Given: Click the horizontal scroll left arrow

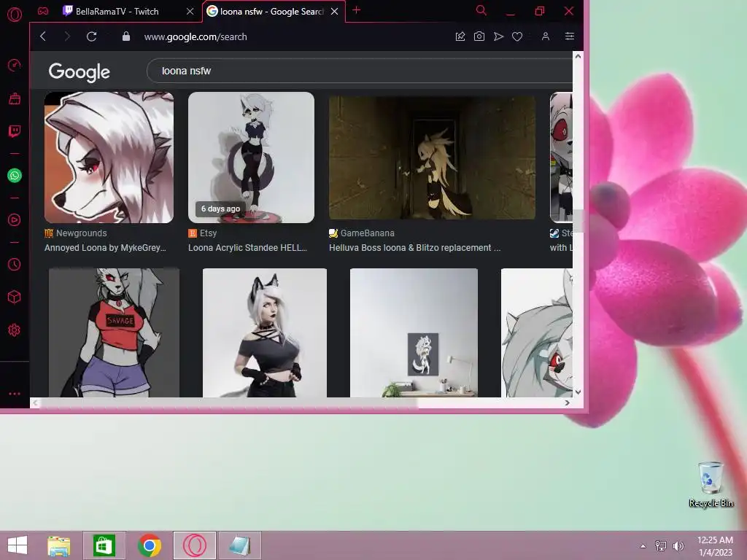Looking at the screenshot, I should [35, 402].
